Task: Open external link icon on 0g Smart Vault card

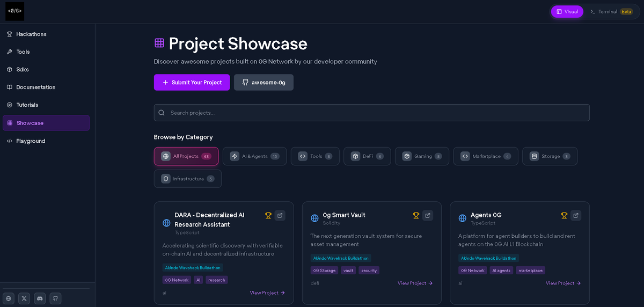Action: (x=428, y=215)
